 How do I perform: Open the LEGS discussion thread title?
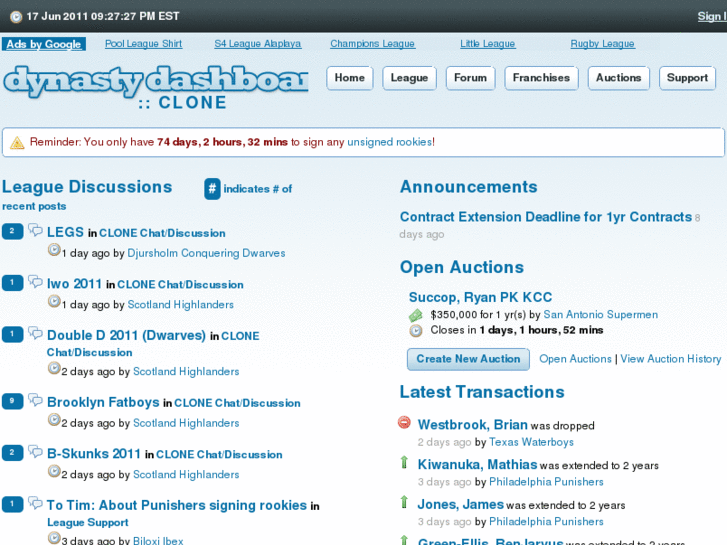(65, 232)
